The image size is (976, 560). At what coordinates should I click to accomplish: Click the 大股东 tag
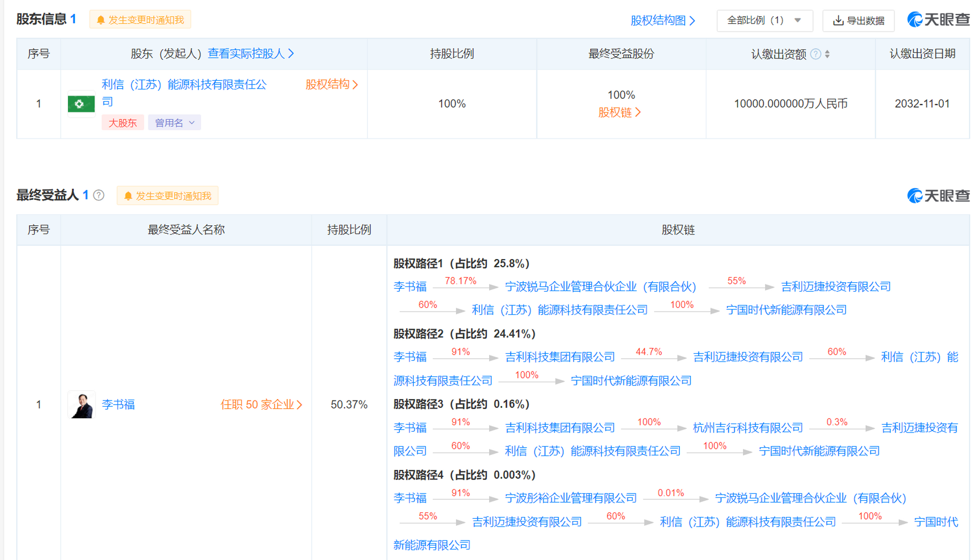pos(122,123)
